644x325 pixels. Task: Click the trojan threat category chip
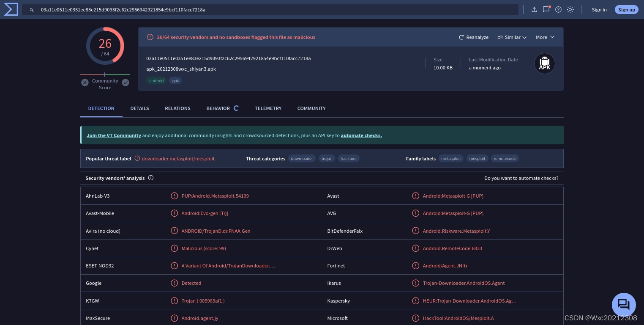(x=327, y=158)
